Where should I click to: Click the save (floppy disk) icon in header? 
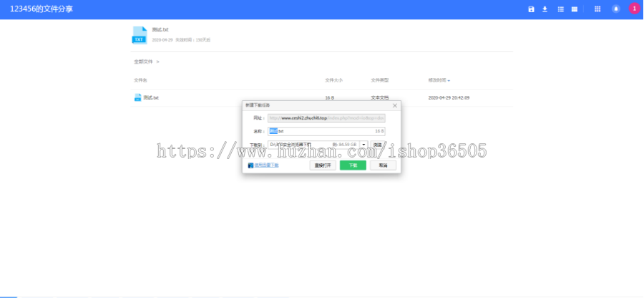pyautogui.click(x=531, y=9)
